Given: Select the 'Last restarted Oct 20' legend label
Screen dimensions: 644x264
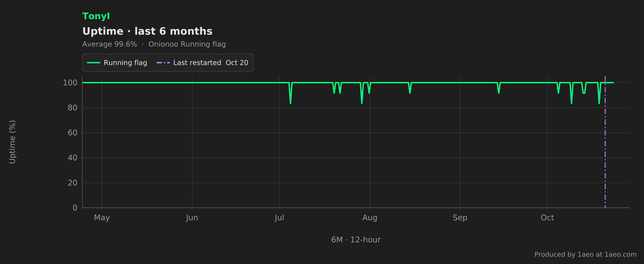Looking at the screenshot, I should click(x=211, y=63).
